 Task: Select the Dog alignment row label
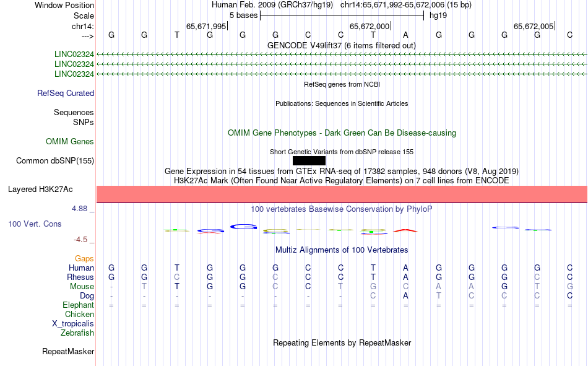coord(87,296)
